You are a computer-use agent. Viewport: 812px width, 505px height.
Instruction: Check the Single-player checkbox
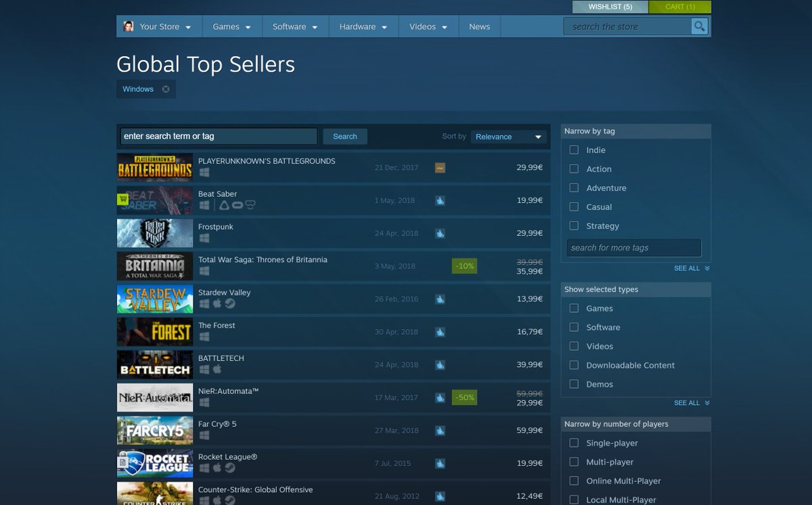[574, 443]
